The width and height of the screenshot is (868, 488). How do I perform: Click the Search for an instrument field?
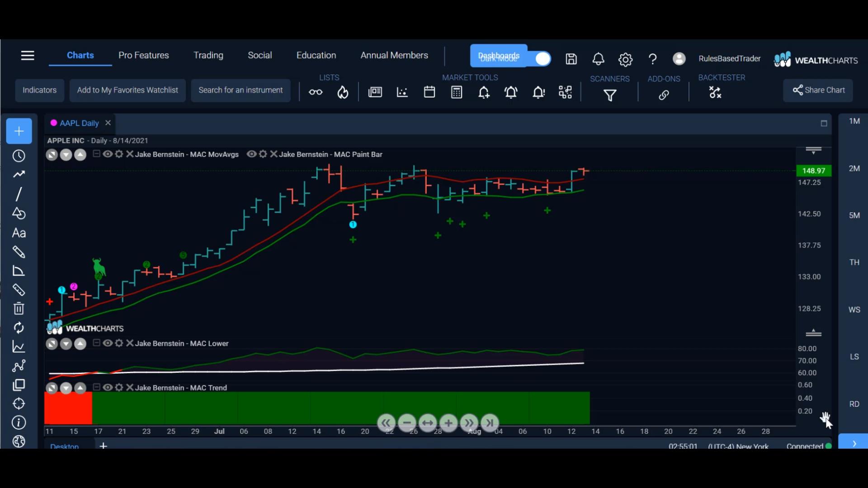tap(241, 90)
